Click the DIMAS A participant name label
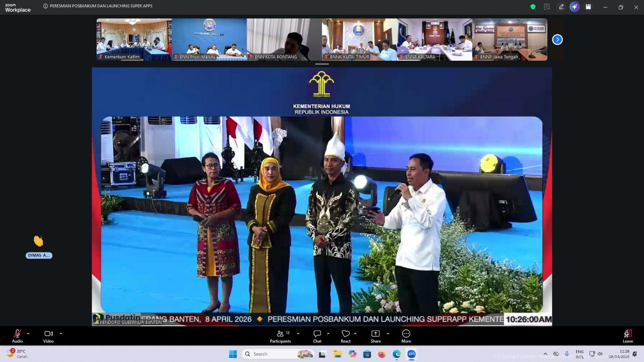644x362 pixels. tap(39, 255)
